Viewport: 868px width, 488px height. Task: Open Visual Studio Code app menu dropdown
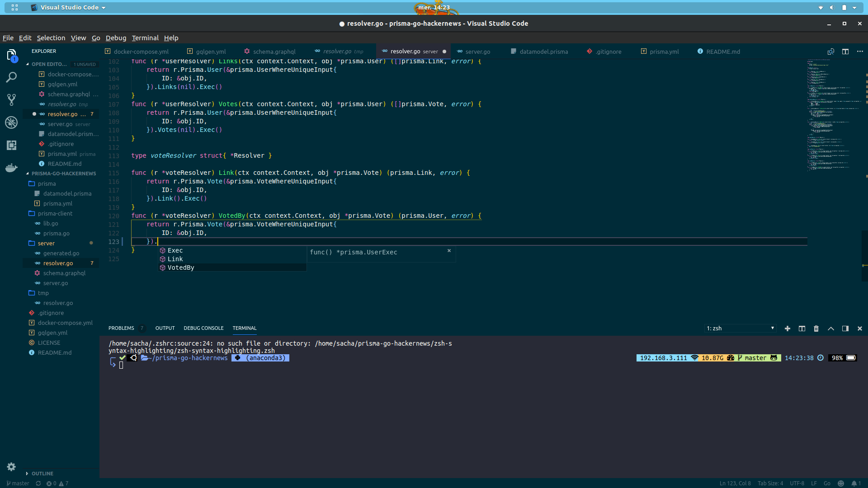pyautogui.click(x=68, y=8)
